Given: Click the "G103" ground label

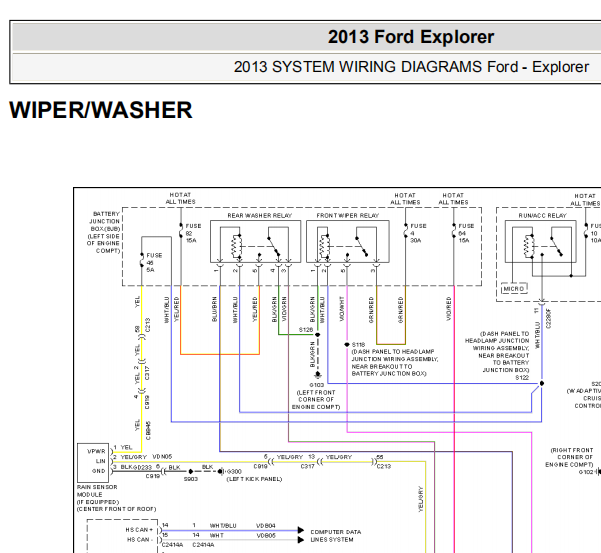Looking at the screenshot, I should click(x=317, y=385).
